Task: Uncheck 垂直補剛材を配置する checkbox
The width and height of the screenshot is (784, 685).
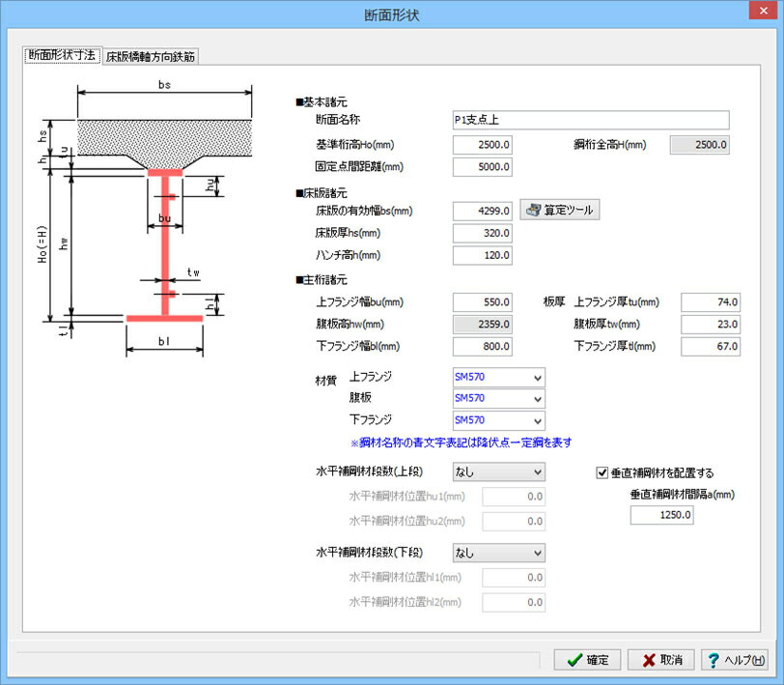Action: (602, 472)
